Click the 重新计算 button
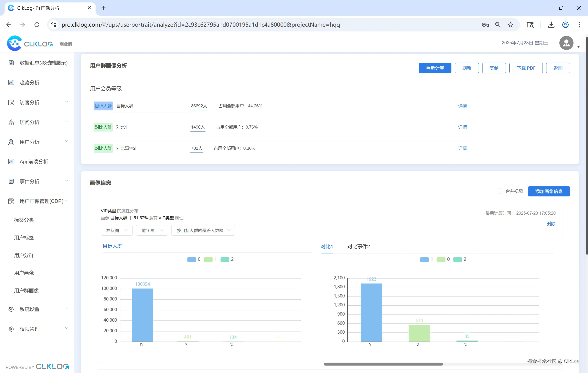The width and height of the screenshot is (588, 373). click(435, 68)
